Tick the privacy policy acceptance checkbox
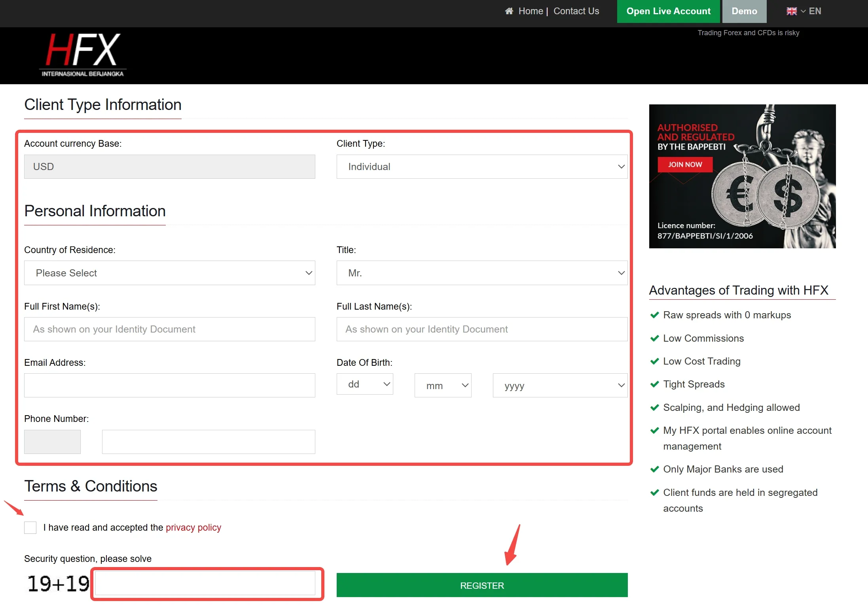868x605 pixels. pos(30,527)
